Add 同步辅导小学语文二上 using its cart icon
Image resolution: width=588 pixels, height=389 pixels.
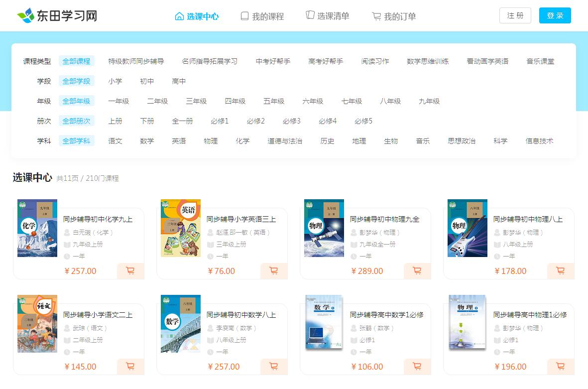(130, 367)
